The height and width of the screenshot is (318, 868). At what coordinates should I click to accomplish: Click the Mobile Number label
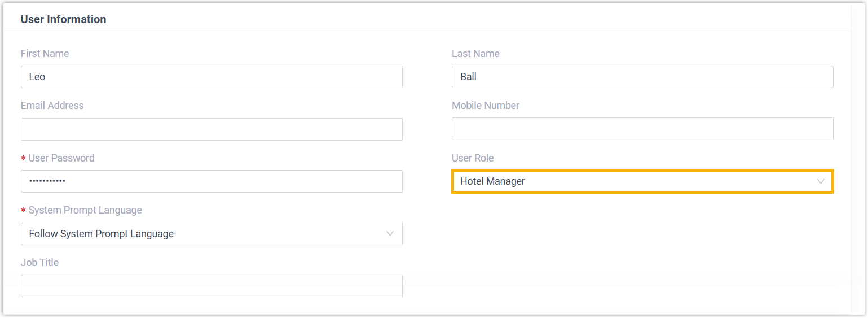click(485, 106)
